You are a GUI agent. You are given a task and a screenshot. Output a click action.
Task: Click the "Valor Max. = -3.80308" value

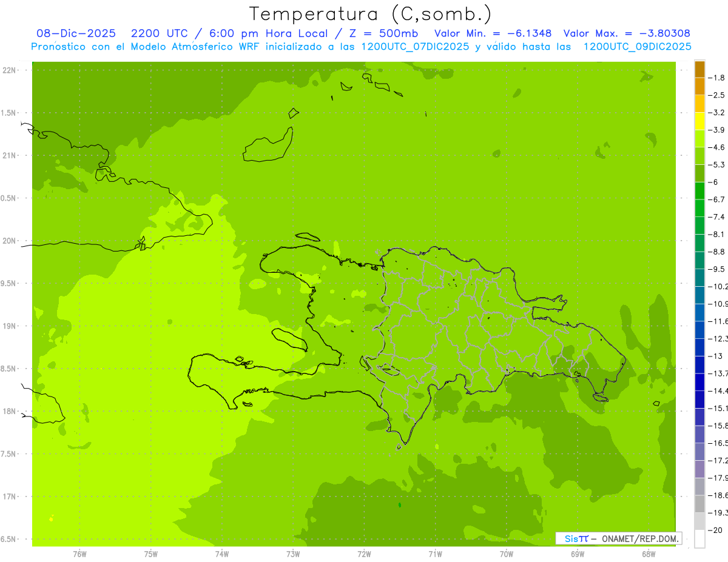[x=627, y=33]
